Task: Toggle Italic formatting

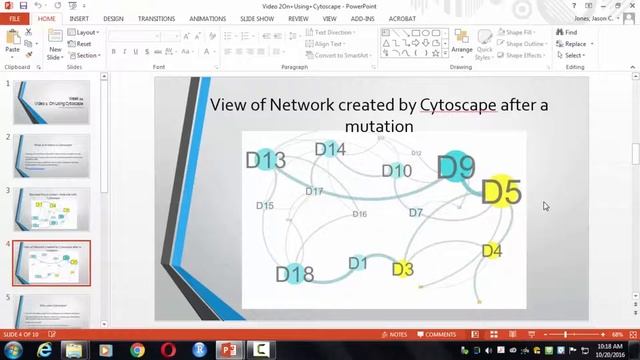Action: click(x=124, y=51)
